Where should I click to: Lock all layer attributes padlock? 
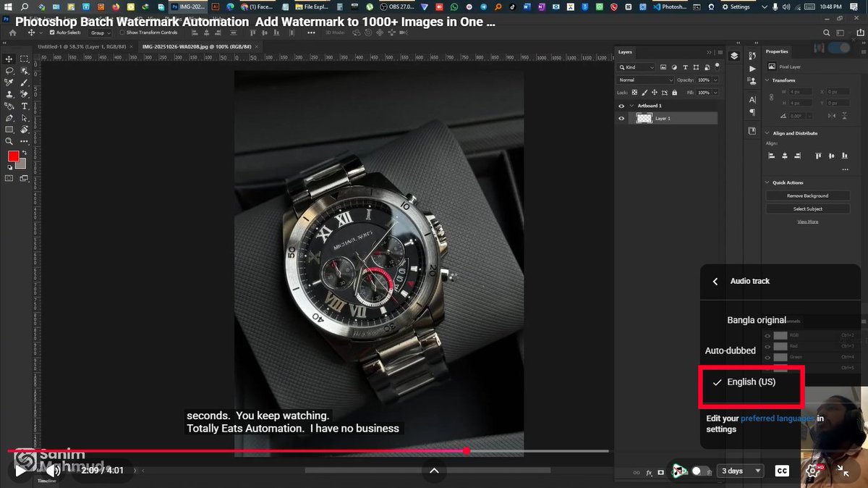pyautogui.click(x=674, y=93)
